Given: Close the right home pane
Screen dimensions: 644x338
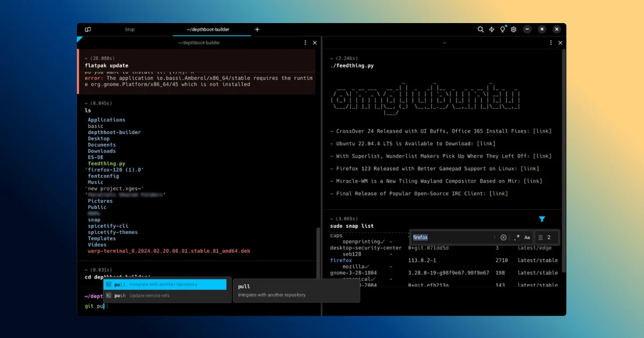Looking at the screenshot, I should click(x=560, y=43).
